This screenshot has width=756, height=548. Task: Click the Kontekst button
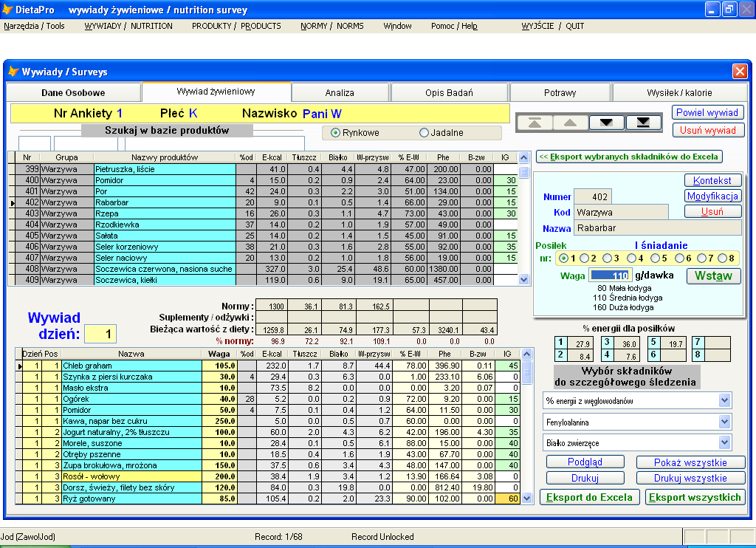(x=712, y=180)
